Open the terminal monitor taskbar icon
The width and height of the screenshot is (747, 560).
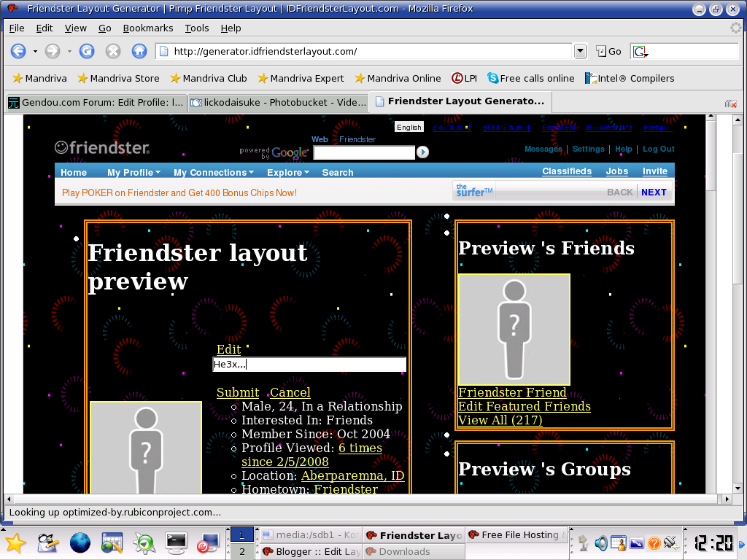point(176,542)
